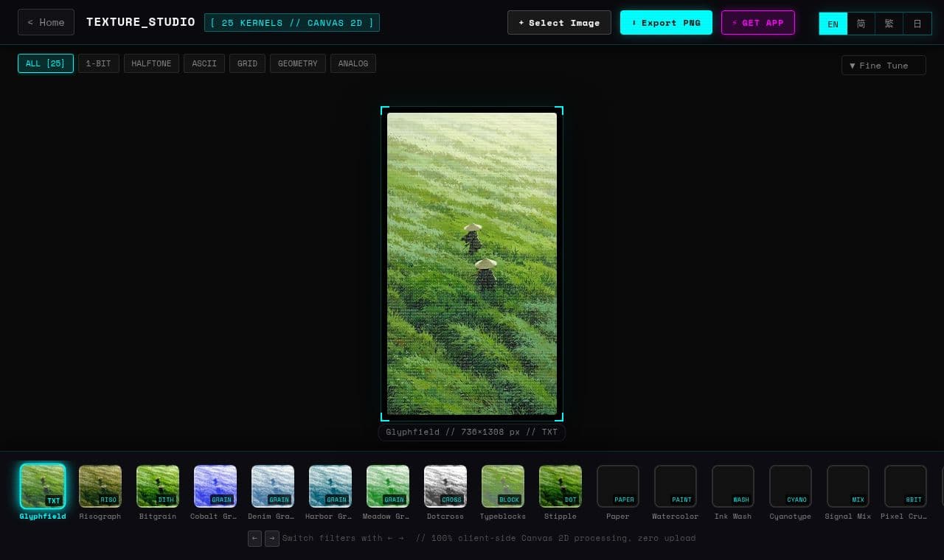Switch language to EN

click(833, 24)
